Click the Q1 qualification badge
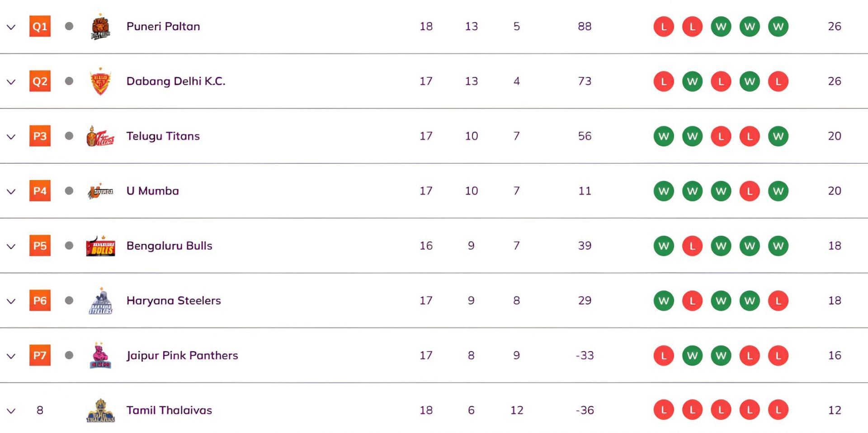Image resolution: width=868 pixels, height=433 pixels. point(40,26)
